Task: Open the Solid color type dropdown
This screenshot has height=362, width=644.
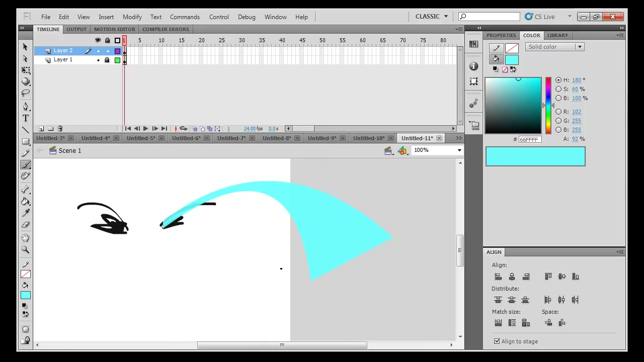Action: coord(554,47)
